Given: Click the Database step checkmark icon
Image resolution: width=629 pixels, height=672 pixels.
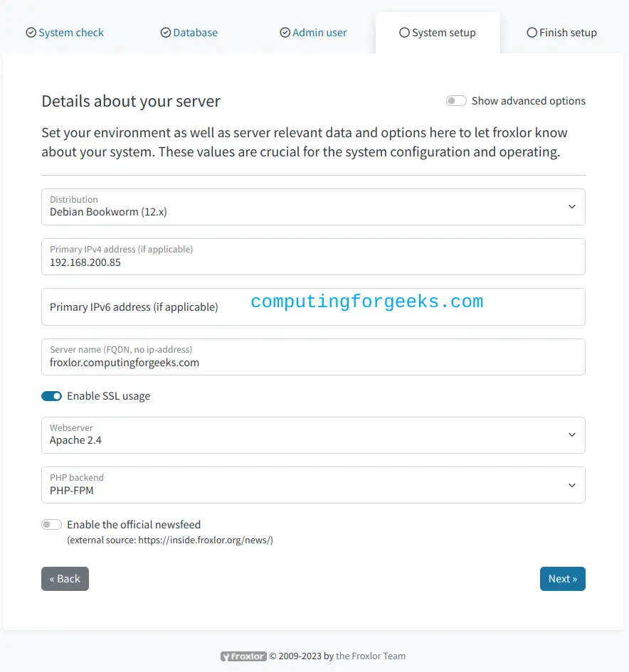Looking at the screenshot, I should (x=166, y=33).
